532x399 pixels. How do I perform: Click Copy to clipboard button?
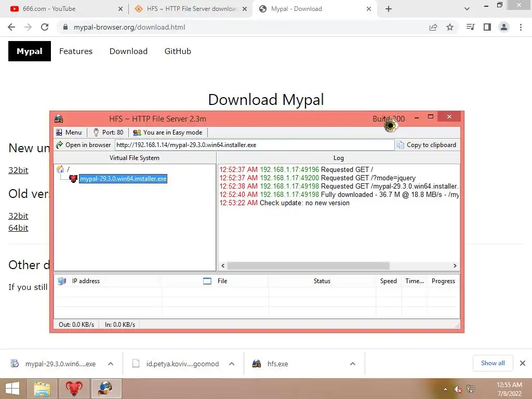coord(427,145)
